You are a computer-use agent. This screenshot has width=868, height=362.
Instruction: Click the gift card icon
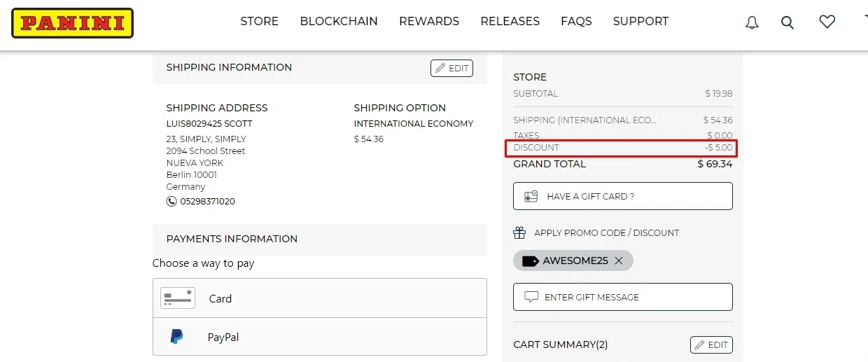click(x=531, y=196)
